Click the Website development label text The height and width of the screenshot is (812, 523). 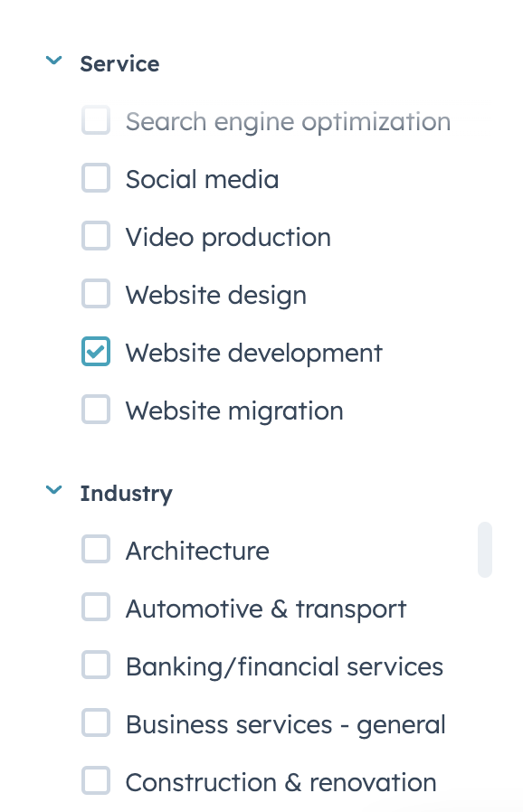[253, 353]
